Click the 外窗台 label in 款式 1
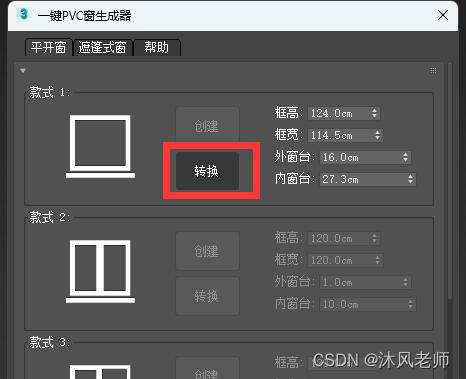Viewport: 466px width, 379px height. (295, 157)
